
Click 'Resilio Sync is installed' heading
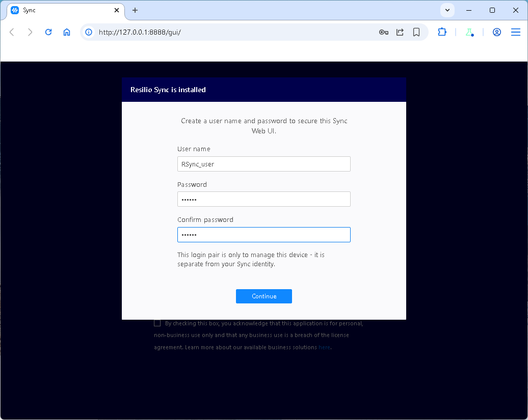tap(168, 90)
